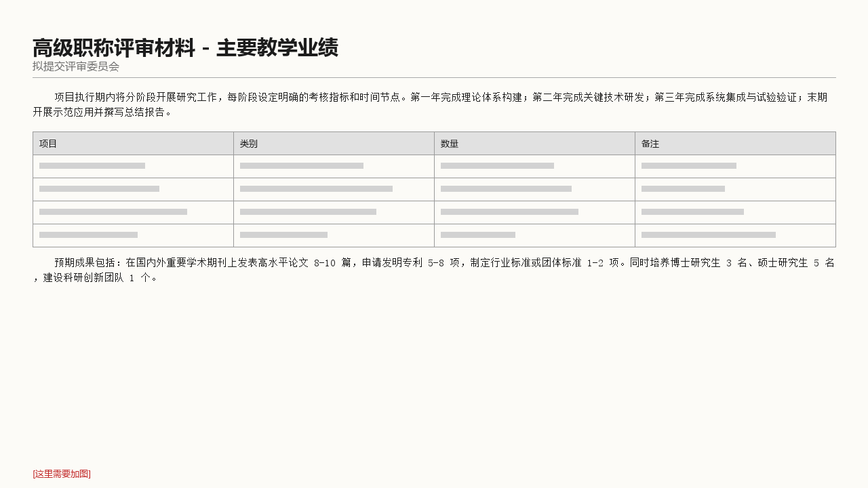Click the subtitle 拟提交评审委员会
This screenshot has width=868, height=488.
(76, 66)
